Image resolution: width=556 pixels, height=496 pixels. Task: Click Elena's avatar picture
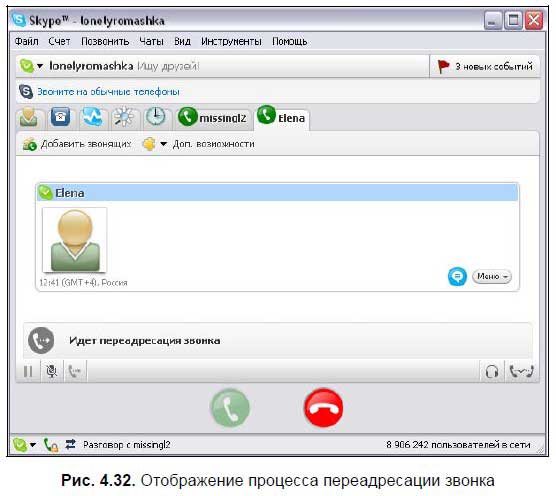click(x=75, y=240)
